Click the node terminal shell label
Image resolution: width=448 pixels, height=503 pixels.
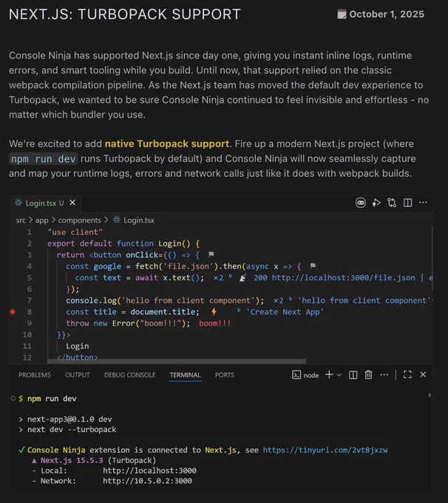coord(305,375)
